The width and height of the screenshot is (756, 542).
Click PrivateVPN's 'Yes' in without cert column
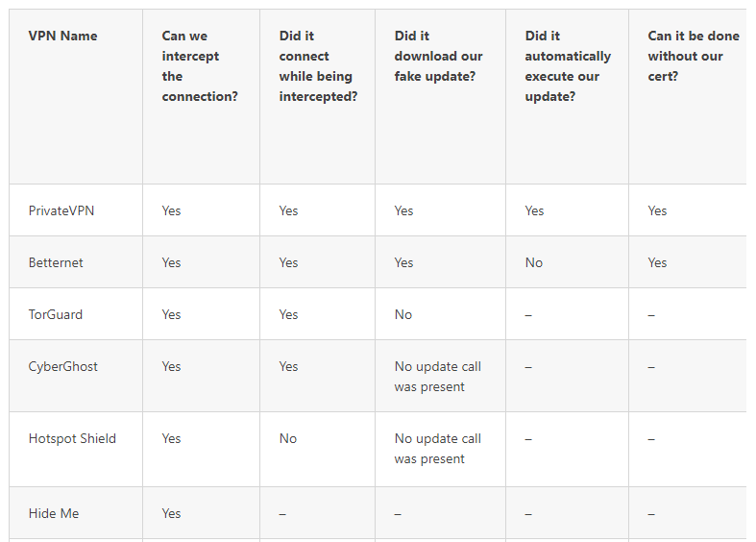[657, 210]
